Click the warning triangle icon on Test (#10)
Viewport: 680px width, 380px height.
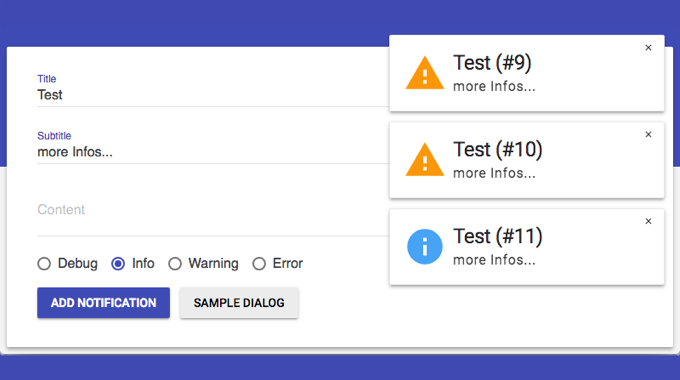pyautogui.click(x=425, y=160)
